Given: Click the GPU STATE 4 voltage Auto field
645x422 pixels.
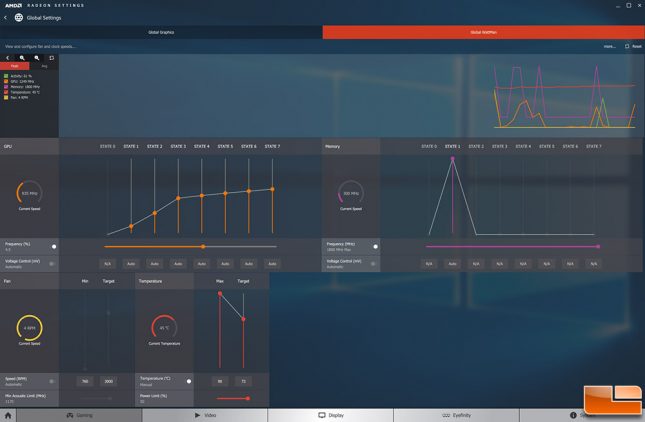Looking at the screenshot, I should [x=202, y=264].
